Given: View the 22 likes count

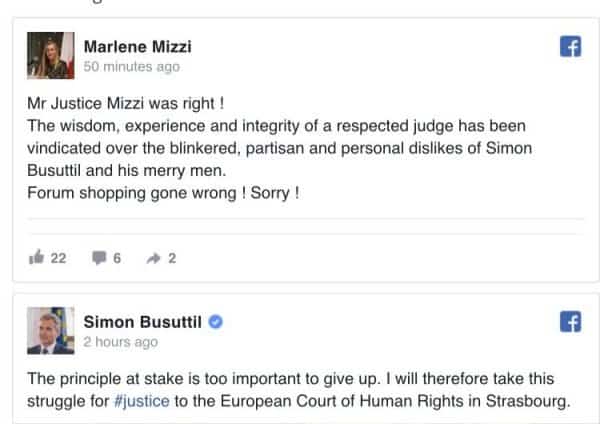Looking at the screenshot, I should click(x=58, y=257).
